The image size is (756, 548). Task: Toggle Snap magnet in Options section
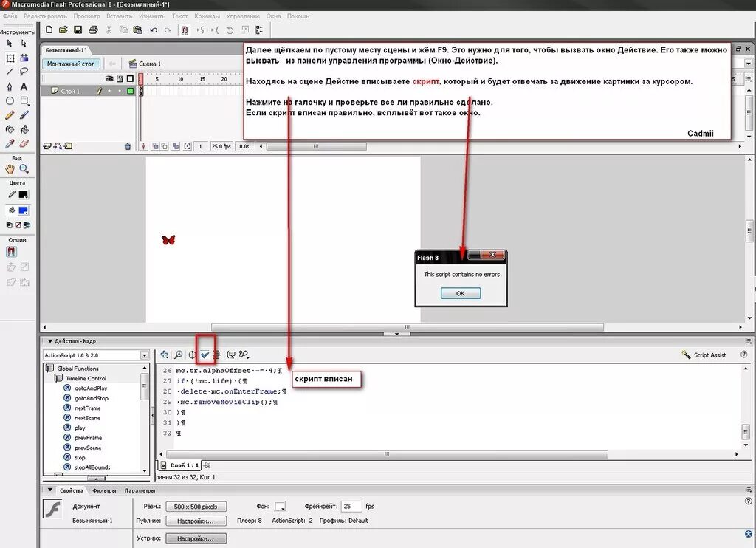click(x=11, y=251)
